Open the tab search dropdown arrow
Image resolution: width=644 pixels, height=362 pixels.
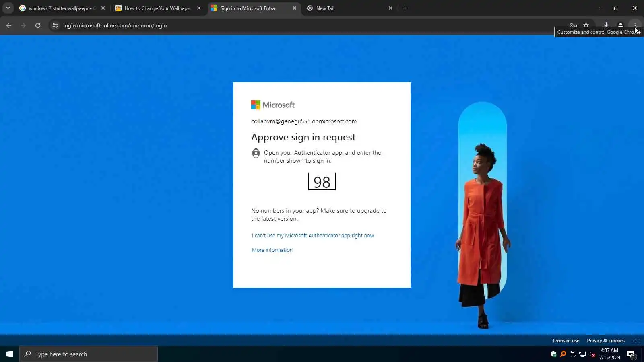pyautogui.click(x=8, y=8)
